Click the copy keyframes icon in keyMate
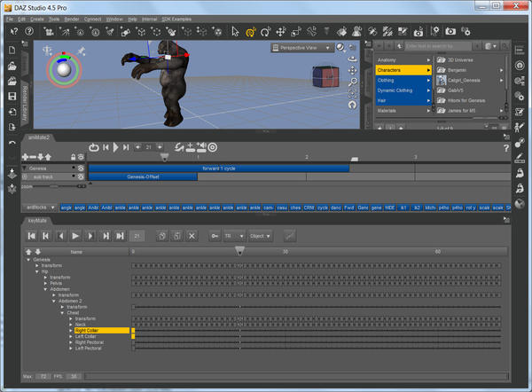The image size is (532, 392). click(161, 236)
